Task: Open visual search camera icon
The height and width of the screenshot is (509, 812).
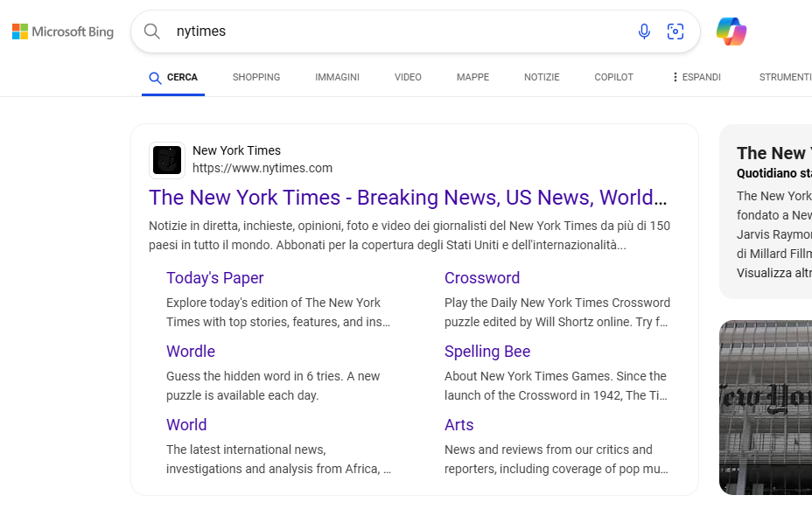Action: (675, 31)
